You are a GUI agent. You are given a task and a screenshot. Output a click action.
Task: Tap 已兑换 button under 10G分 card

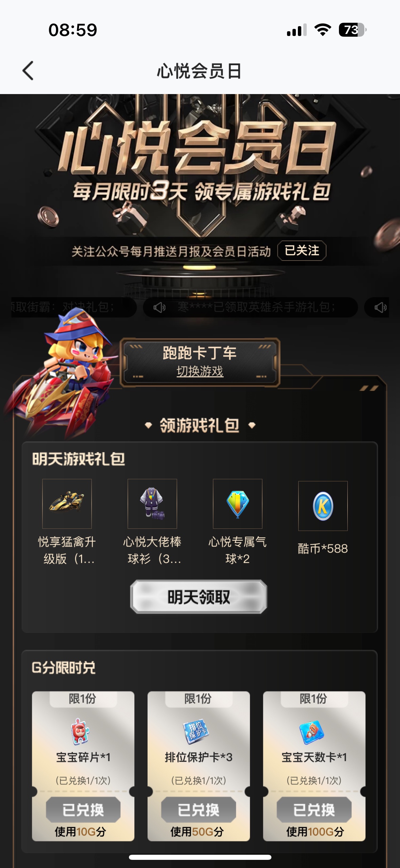click(83, 810)
